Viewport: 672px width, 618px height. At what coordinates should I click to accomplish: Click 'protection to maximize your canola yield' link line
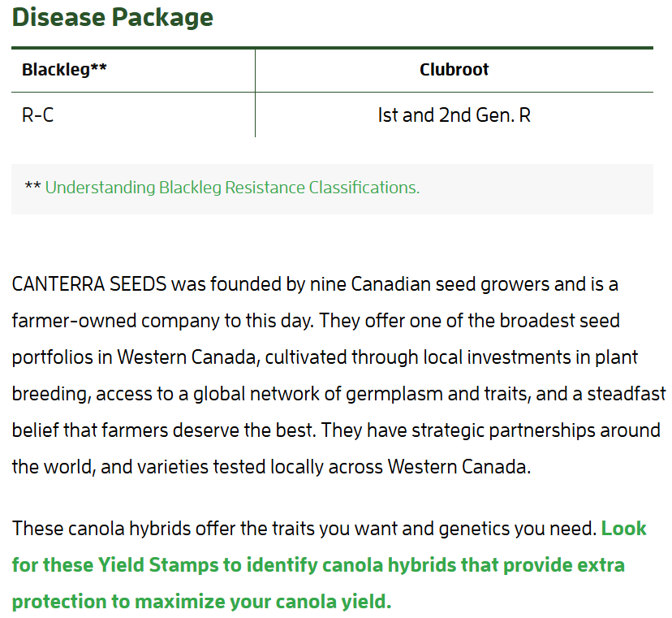[201, 602]
